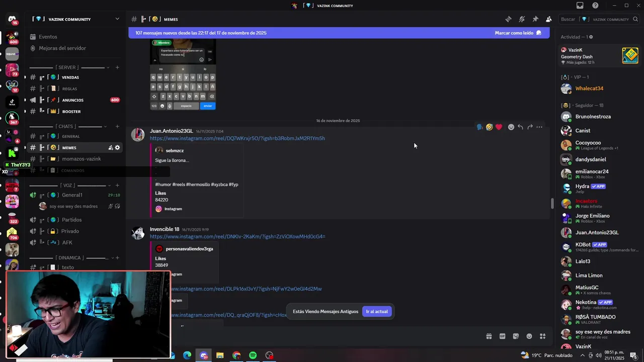
Task: Open pinned messages pin icon
Action: click(x=535, y=19)
